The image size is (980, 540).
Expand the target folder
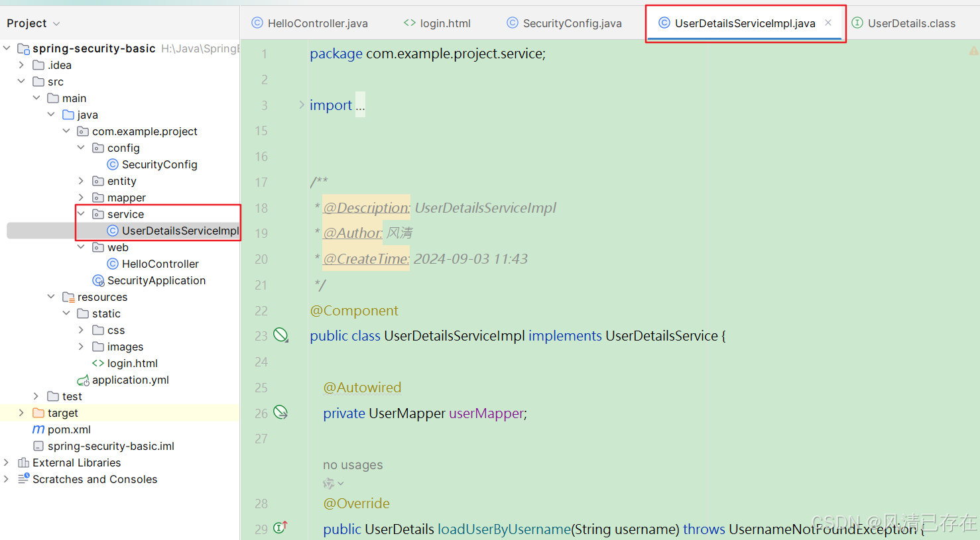click(x=22, y=412)
